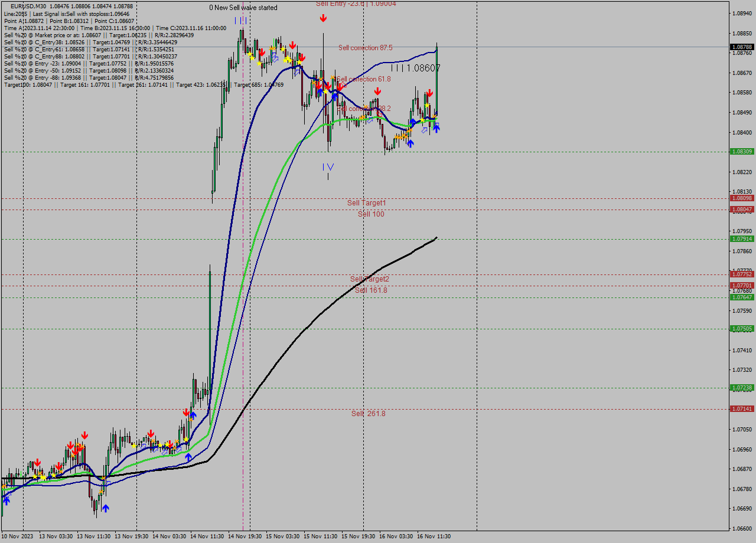Click the 'Time A:2023.11.14 22:30:00' line
The width and height of the screenshot is (756, 543).
point(115,28)
